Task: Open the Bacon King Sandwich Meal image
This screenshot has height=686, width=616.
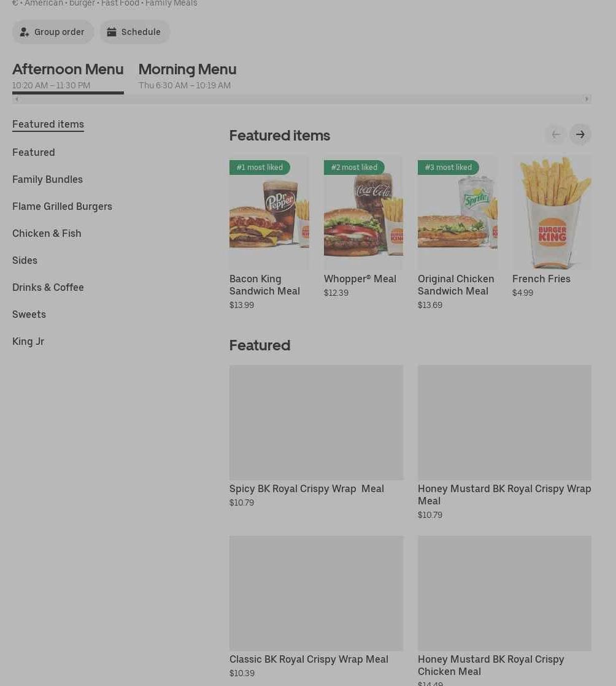Action: click(x=269, y=212)
